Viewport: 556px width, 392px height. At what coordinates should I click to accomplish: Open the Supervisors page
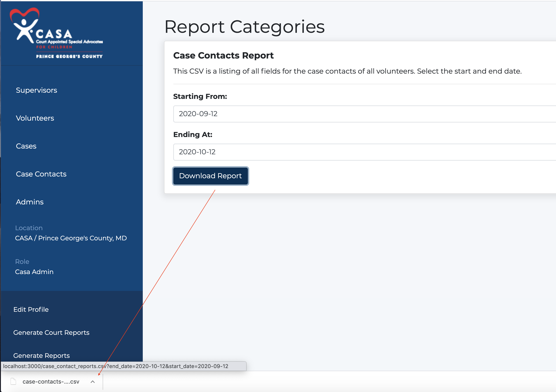click(x=36, y=90)
